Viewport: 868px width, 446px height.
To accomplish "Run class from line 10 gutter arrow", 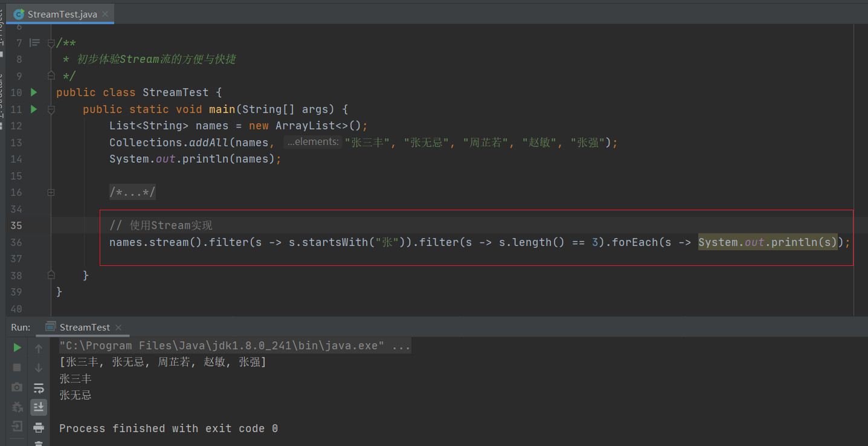I will tap(34, 92).
